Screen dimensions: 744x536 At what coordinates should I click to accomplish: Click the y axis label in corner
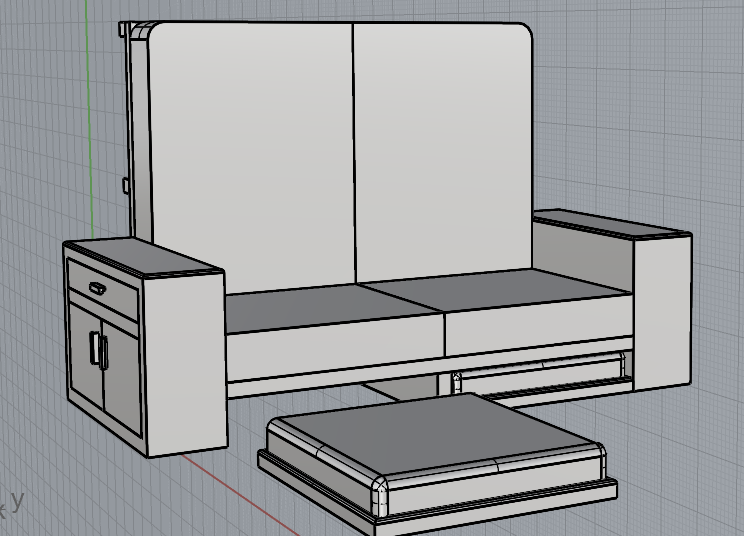[x=17, y=499]
